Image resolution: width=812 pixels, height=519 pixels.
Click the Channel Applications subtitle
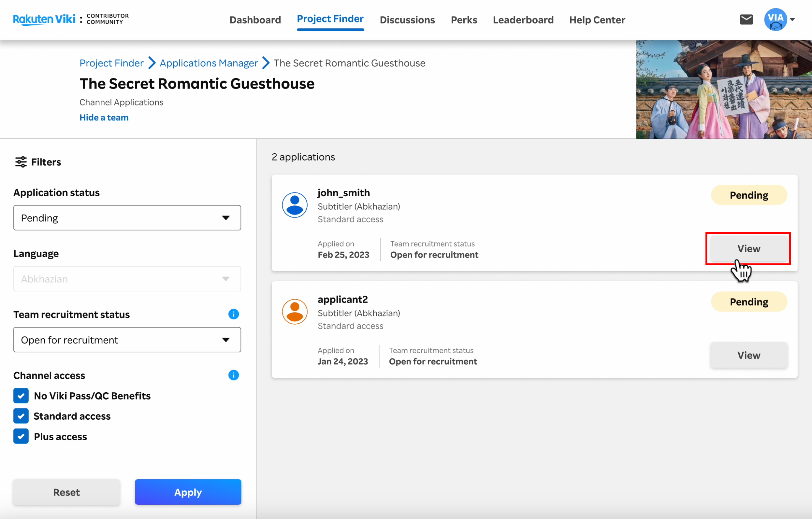122,102
